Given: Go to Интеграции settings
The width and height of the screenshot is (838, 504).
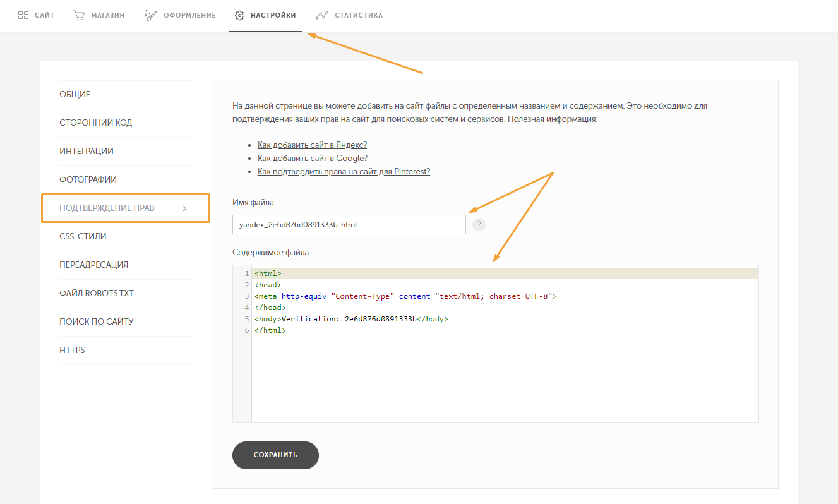Looking at the screenshot, I should [x=87, y=152].
